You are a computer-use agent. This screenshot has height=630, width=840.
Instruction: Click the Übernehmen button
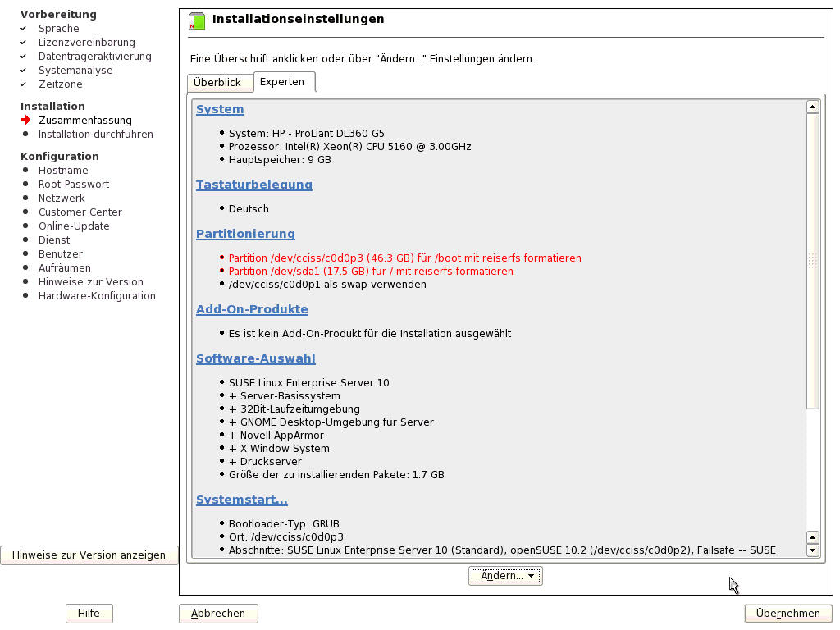click(x=787, y=614)
